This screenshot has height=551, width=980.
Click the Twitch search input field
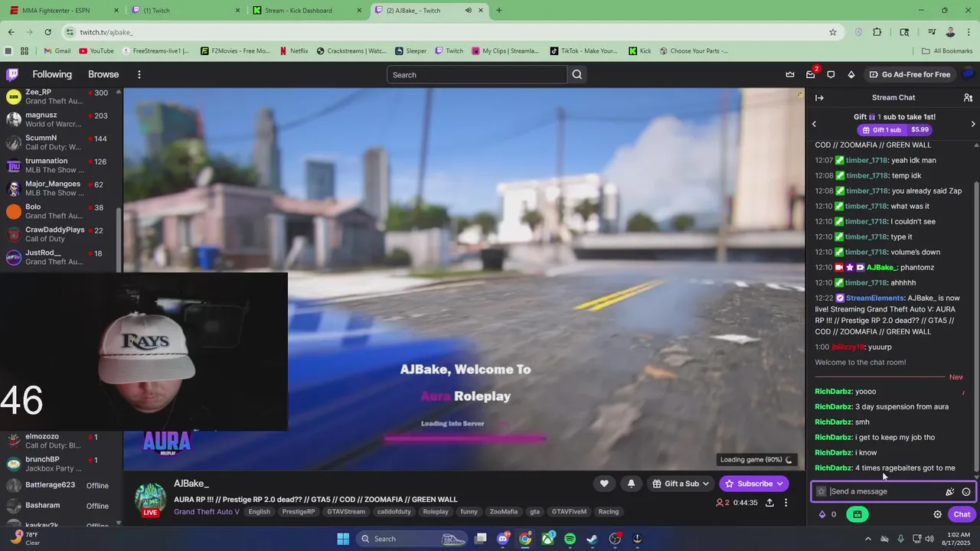point(477,74)
